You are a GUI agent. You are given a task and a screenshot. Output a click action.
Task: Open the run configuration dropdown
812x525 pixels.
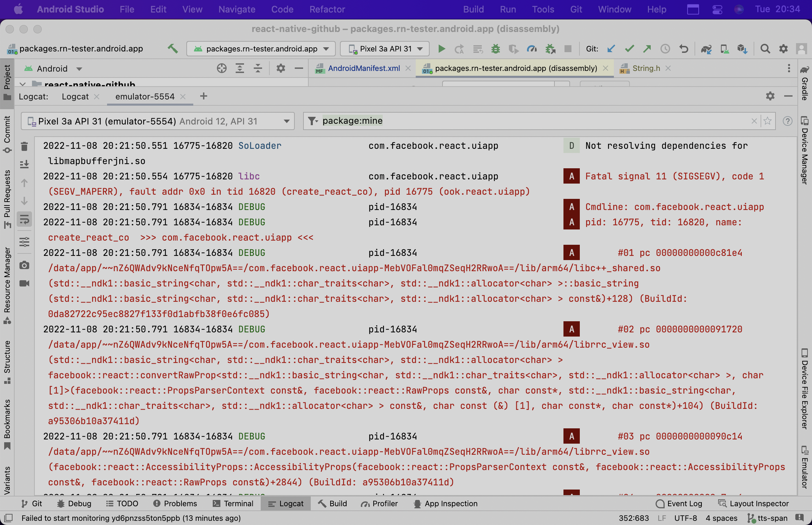(x=261, y=49)
